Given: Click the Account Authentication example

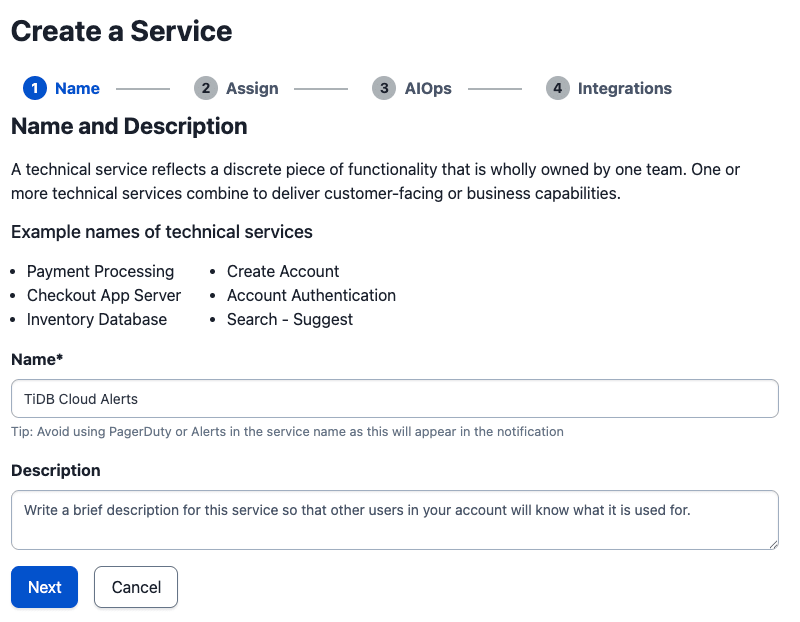Looking at the screenshot, I should click(311, 295).
